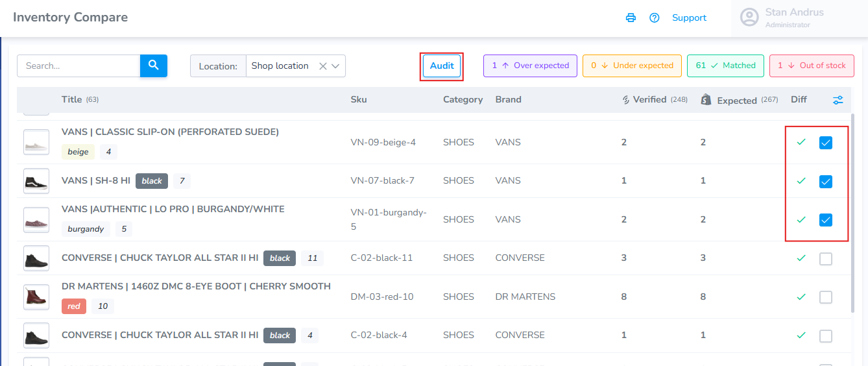Click the magnifier search button

point(154,66)
